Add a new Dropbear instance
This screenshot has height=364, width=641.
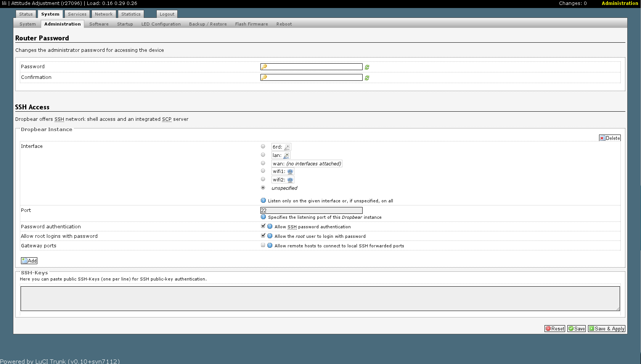coord(29,261)
